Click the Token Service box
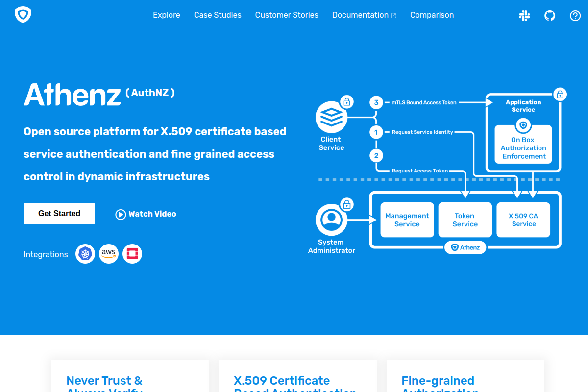This screenshot has width=588, height=392. point(465,220)
